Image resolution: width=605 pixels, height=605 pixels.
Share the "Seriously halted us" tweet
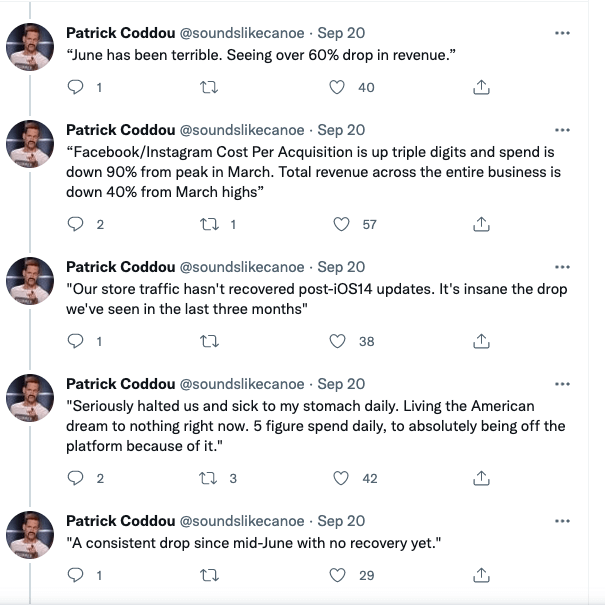481,478
